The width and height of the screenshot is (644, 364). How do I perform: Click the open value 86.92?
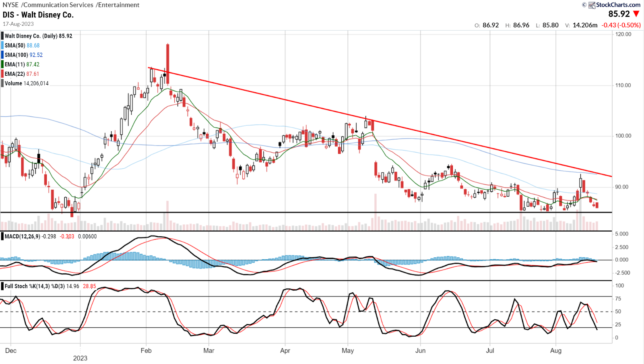coord(491,25)
